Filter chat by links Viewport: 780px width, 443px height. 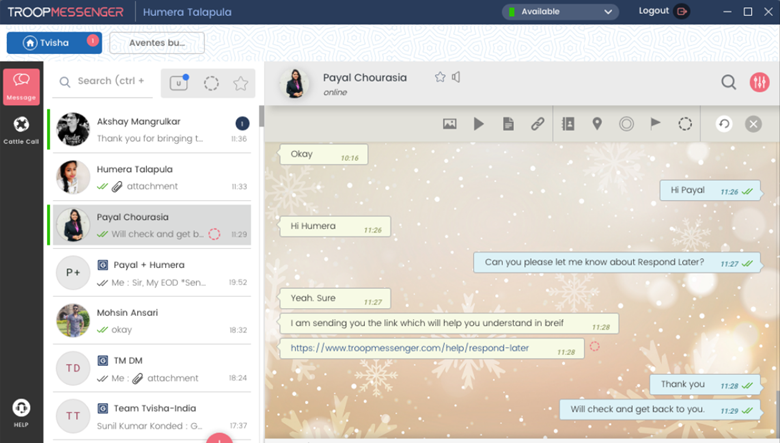tap(537, 124)
